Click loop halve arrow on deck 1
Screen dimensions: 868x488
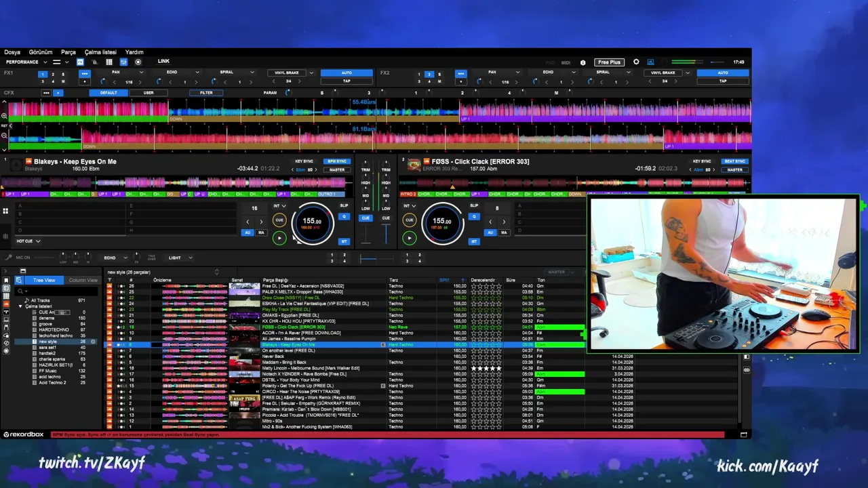tap(248, 222)
